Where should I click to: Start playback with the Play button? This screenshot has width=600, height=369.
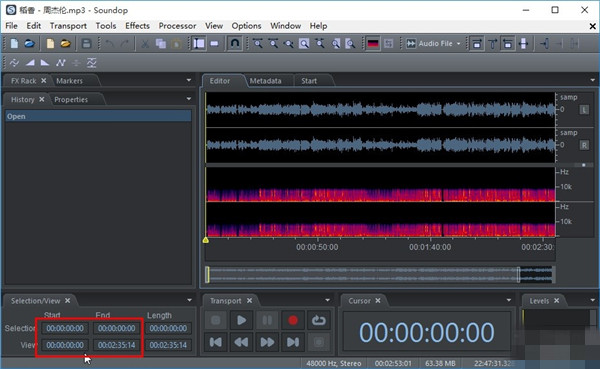241,320
